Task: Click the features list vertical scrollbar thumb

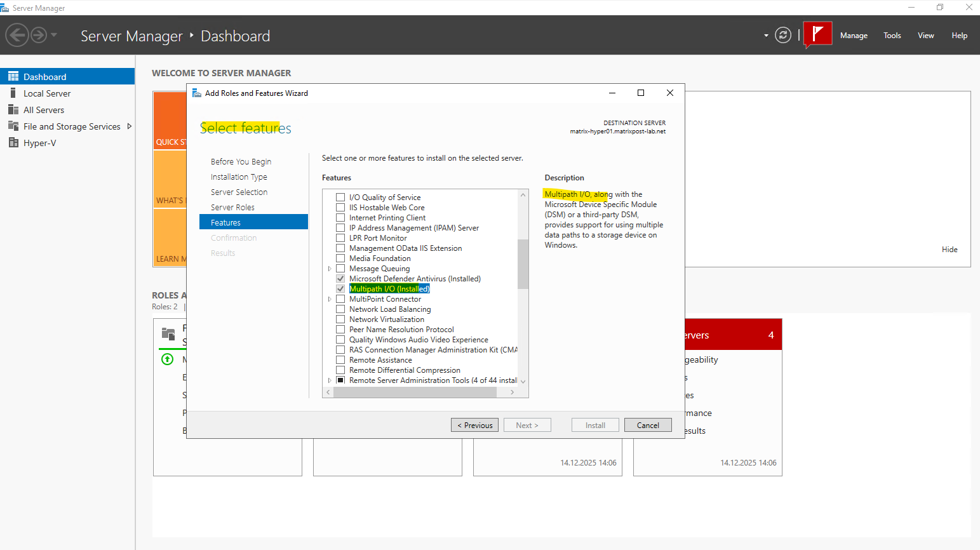Action: (523, 264)
